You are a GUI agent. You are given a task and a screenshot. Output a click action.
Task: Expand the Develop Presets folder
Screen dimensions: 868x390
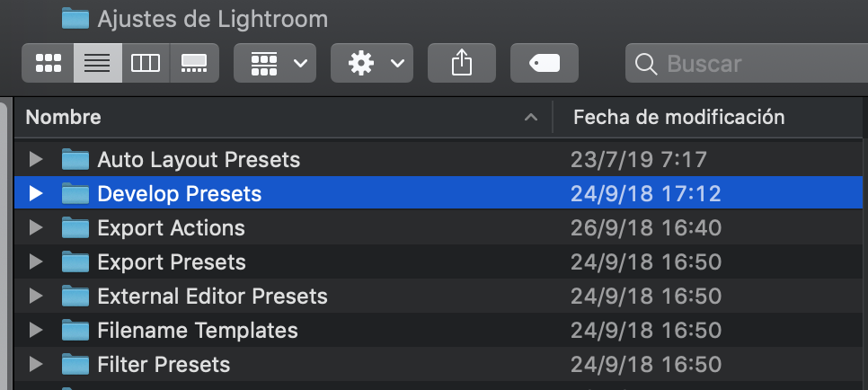[36, 193]
